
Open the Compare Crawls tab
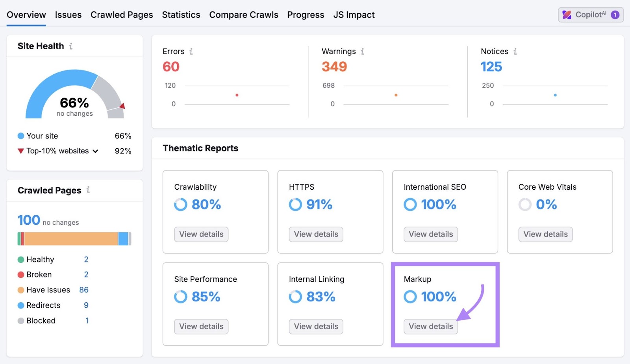tap(243, 15)
